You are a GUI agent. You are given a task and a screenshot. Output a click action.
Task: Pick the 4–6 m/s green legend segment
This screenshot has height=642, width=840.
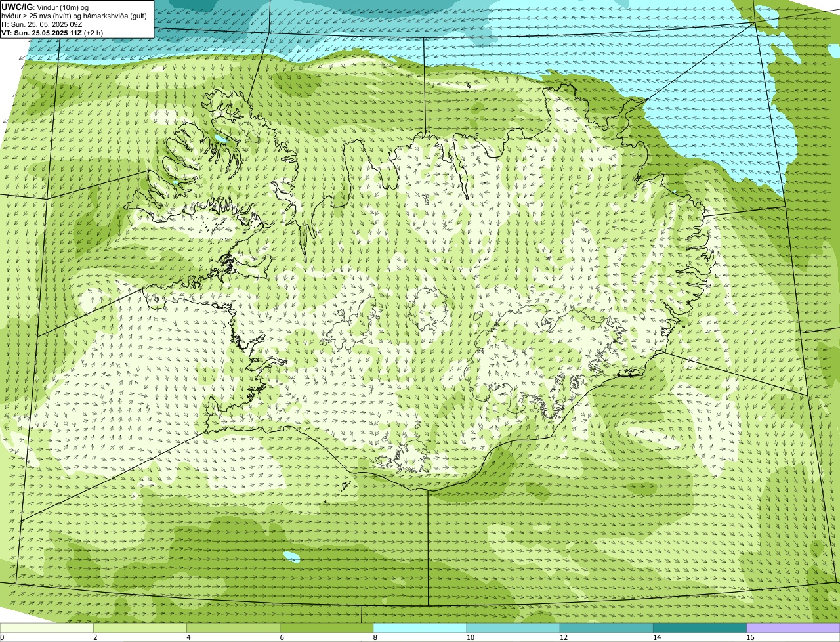point(234,628)
